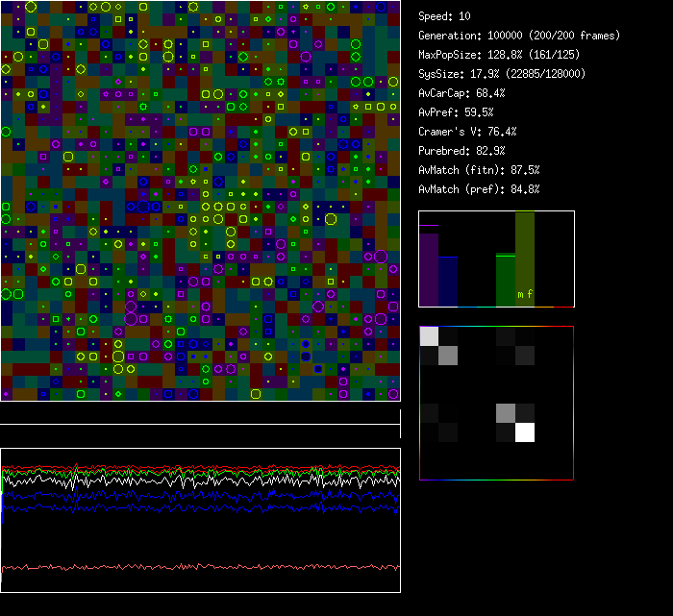Screen dimensions: 673x616
Task: Select the Generation counter text
Action: [519, 36]
